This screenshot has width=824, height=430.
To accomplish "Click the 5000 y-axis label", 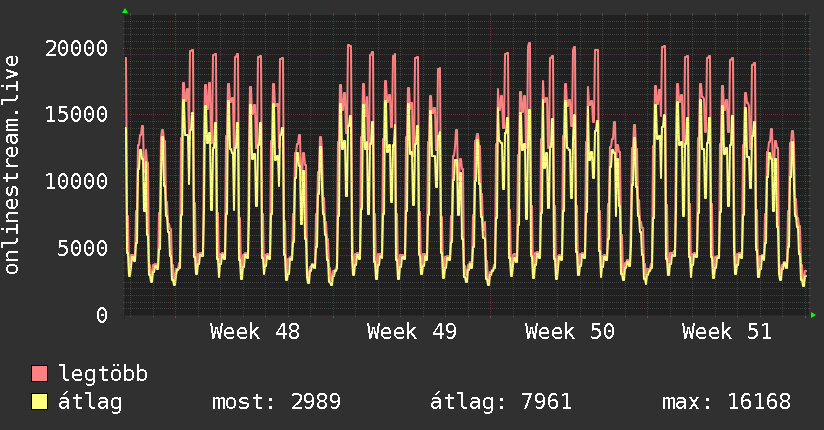I will [83, 248].
